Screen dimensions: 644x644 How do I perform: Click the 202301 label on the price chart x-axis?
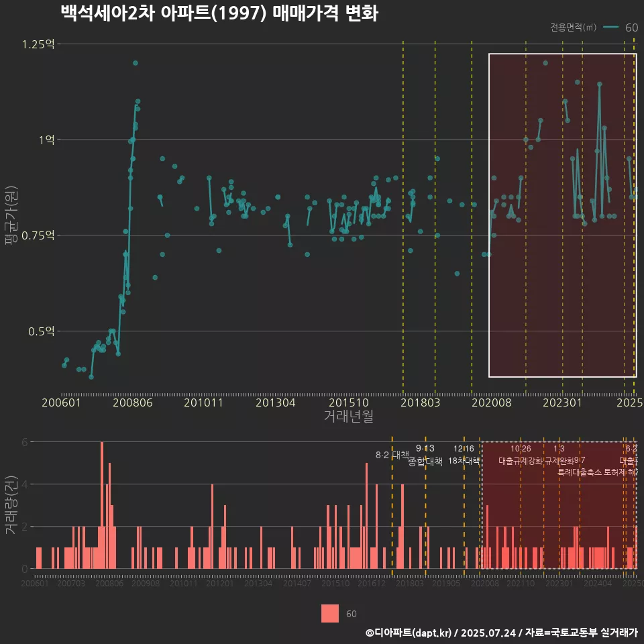point(563,402)
